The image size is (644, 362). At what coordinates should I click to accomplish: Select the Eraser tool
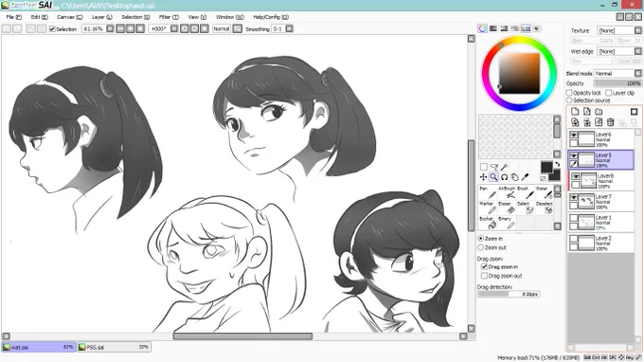pyautogui.click(x=506, y=208)
